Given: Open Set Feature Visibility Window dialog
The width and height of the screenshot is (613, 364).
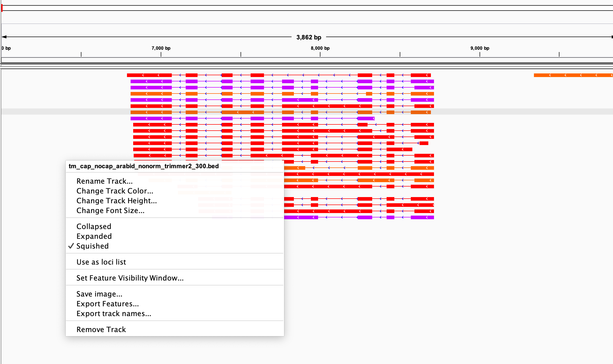Looking at the screenshot, I should point(130,278).
